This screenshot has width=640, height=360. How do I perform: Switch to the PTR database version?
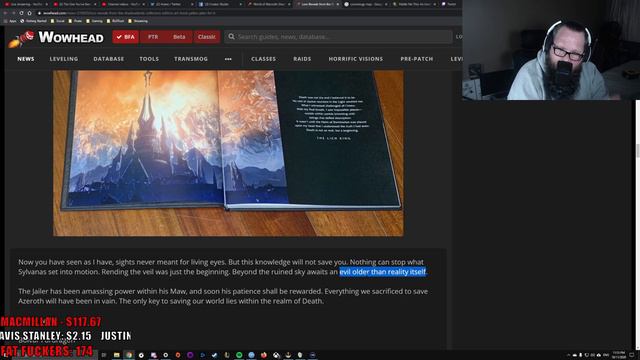[x=153, y=37]
